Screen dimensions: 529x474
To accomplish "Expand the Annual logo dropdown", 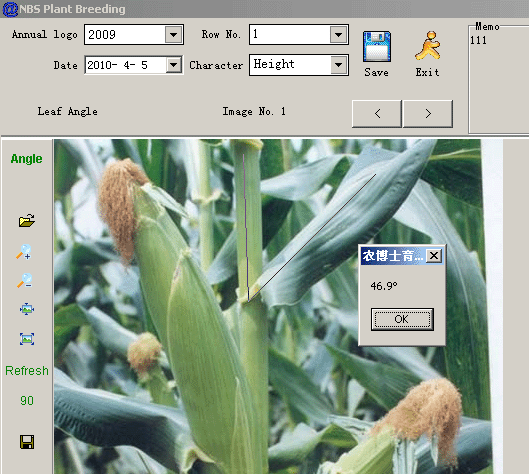I will pyautogui.click(x=173, y=34).
